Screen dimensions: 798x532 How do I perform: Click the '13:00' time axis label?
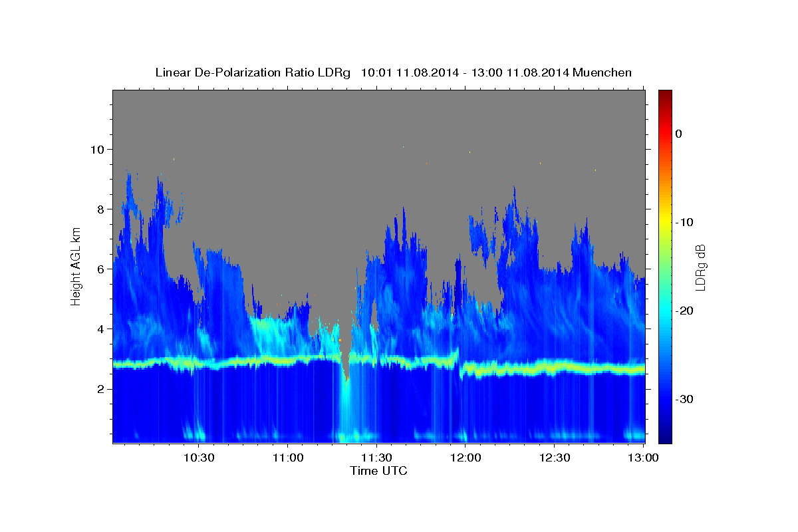644,458
